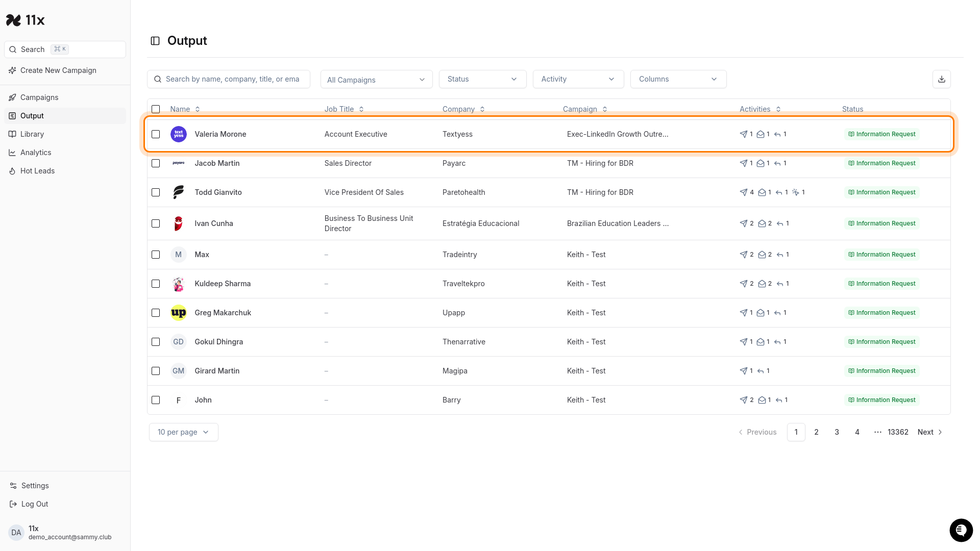The image size is (980, 551).
Task: Click sort arrows on Name column
Action: [198, 109]
